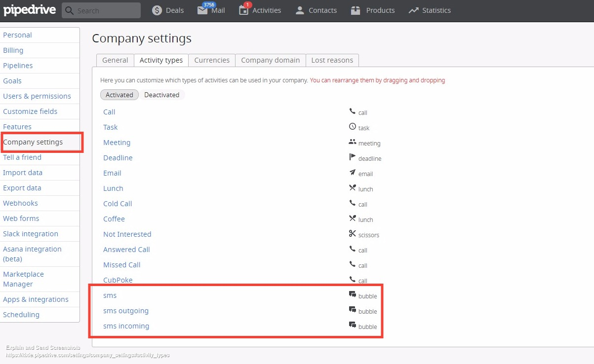
Task: Open the Currencies tab
Action: coord(212,60)
